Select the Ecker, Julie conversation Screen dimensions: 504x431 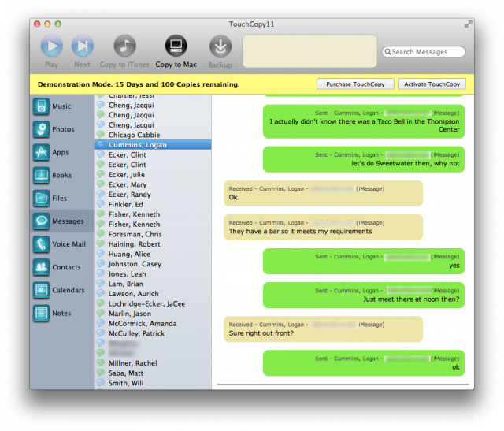point(153,175)
